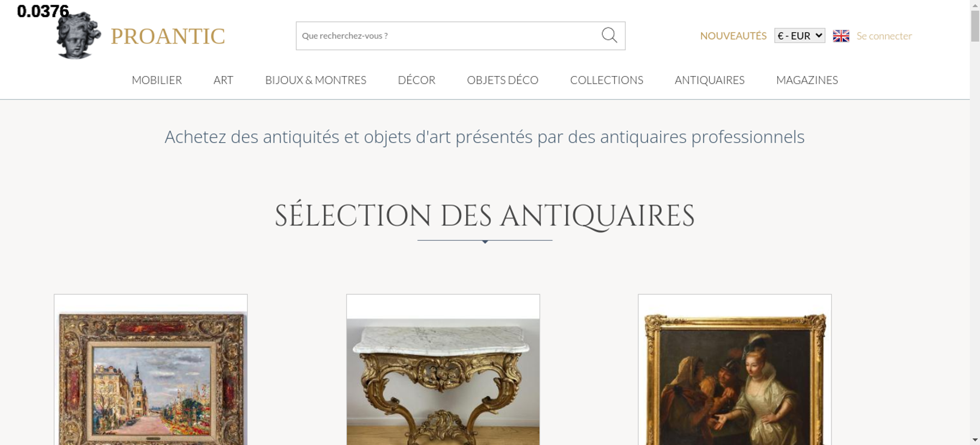This screenshot has width=980, height=445.
Task: Open the MOBILIER menu
Action: [x=157, y=80]
